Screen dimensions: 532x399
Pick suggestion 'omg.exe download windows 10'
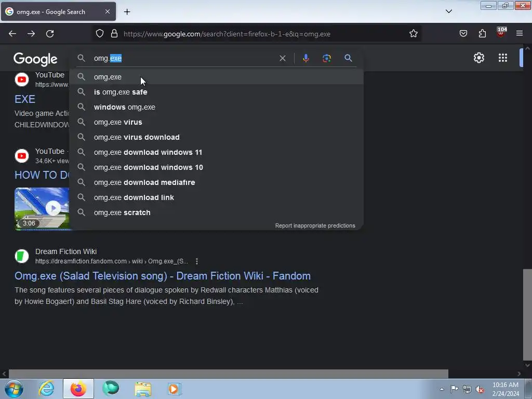pos(217,167)
